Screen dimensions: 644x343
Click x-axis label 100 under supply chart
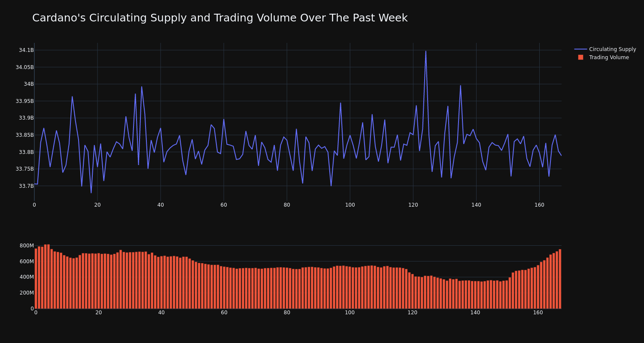tap(350, 205)
